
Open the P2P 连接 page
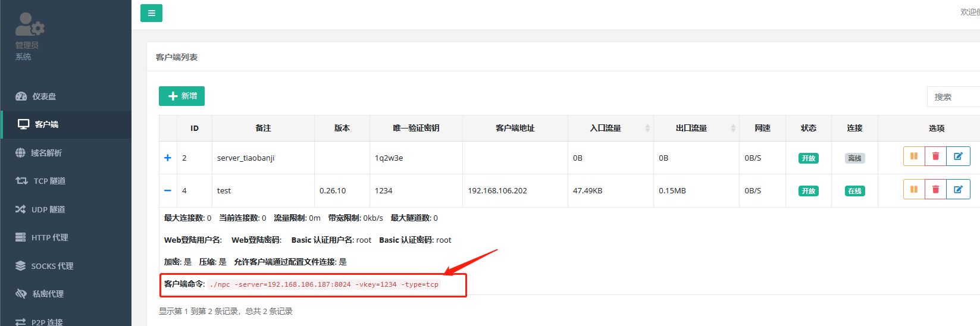[65, 321]
